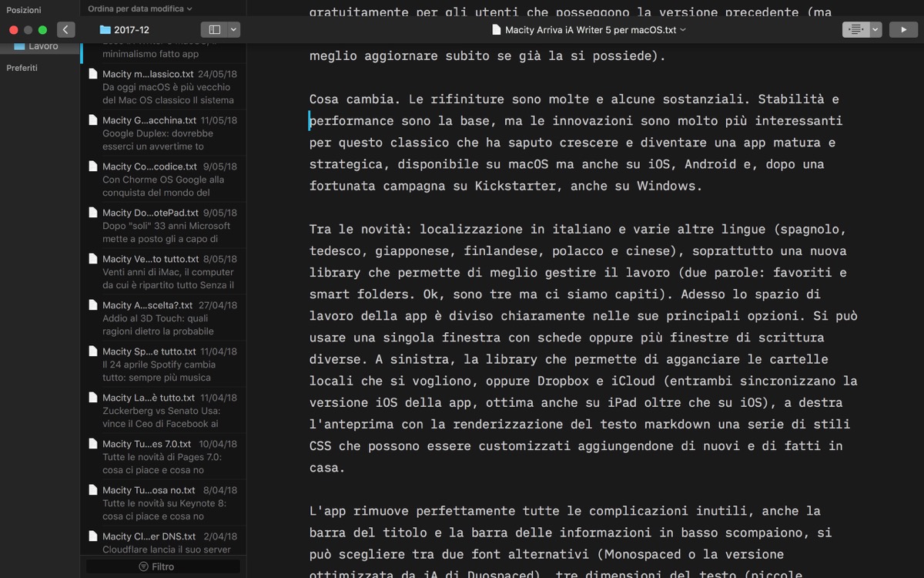Open the 2017-12 folder icon
This screenshot has width=924, height=578.
tap(104, 29)
